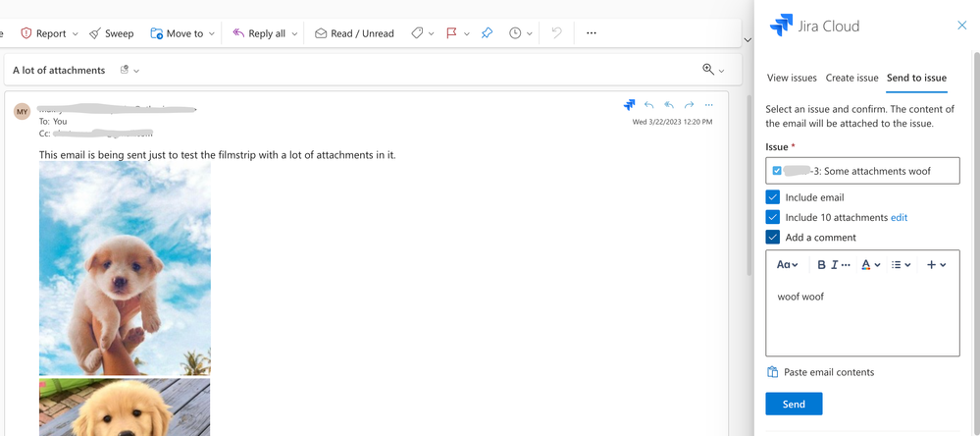980x436 pixels.
Task: Click message header Forward arrow
Action: [689, 105]
